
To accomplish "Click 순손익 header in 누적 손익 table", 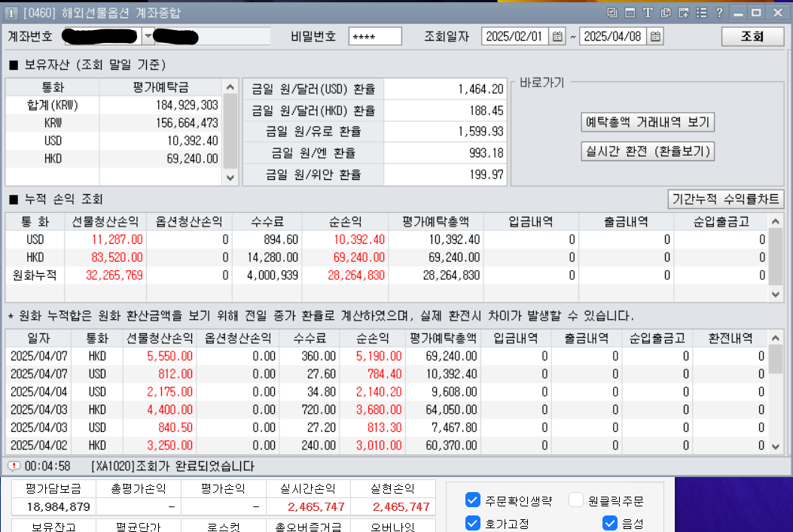I will tap(345, 221).
